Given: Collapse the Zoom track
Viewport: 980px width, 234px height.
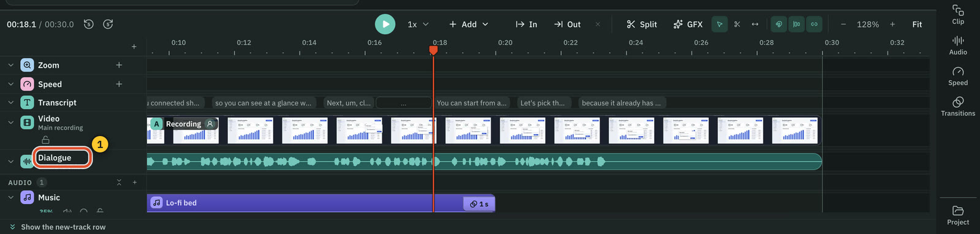Looking at the screenshot, I should click(x=10, y=65).
